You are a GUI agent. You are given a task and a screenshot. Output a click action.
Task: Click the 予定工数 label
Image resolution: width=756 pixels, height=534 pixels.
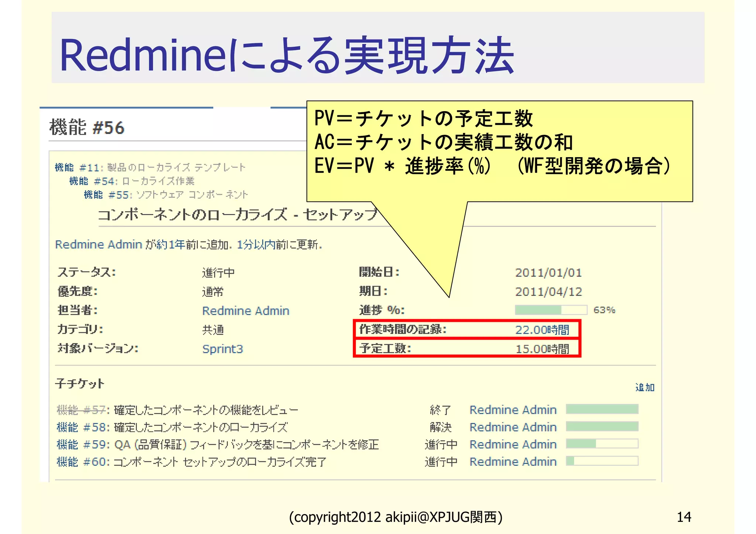(385, 348)
